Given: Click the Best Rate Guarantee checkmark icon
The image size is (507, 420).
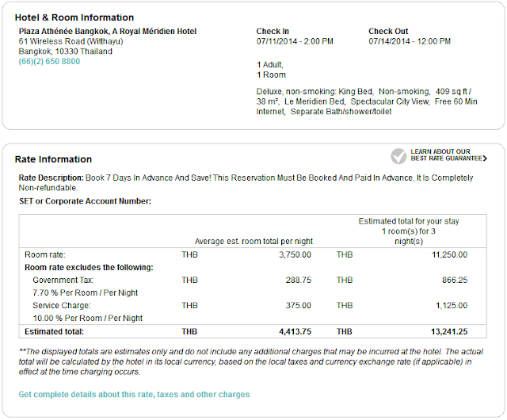Looking at the screenshot, I should [x=398, y=155].
